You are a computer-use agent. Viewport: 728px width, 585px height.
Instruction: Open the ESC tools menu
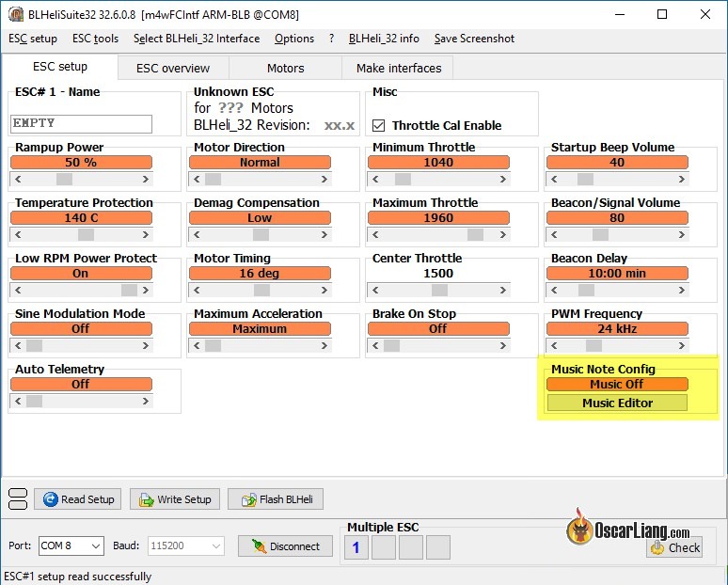(95, 39)
